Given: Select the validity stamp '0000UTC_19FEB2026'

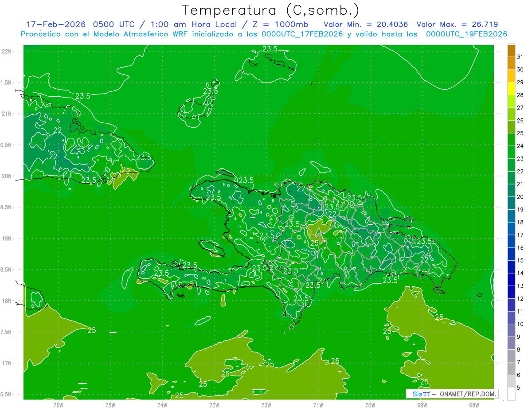Looking at the screenshot, I should (x=466, y=34).
